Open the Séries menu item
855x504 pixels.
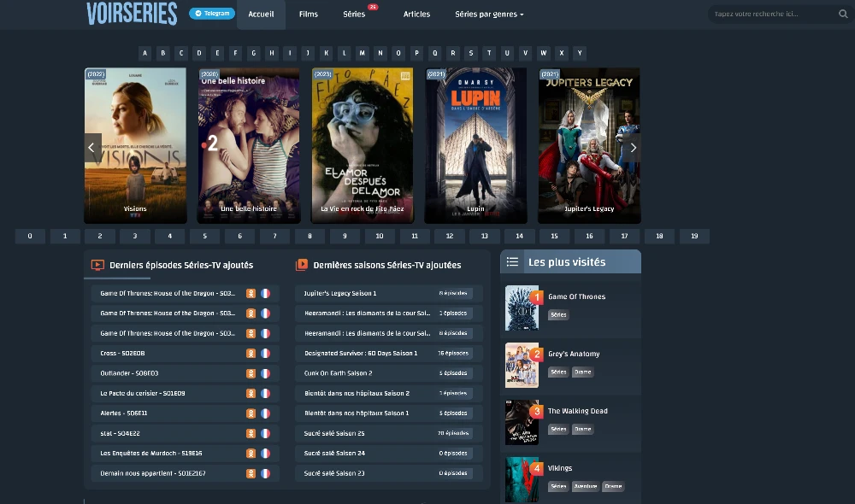click(354, 15)
